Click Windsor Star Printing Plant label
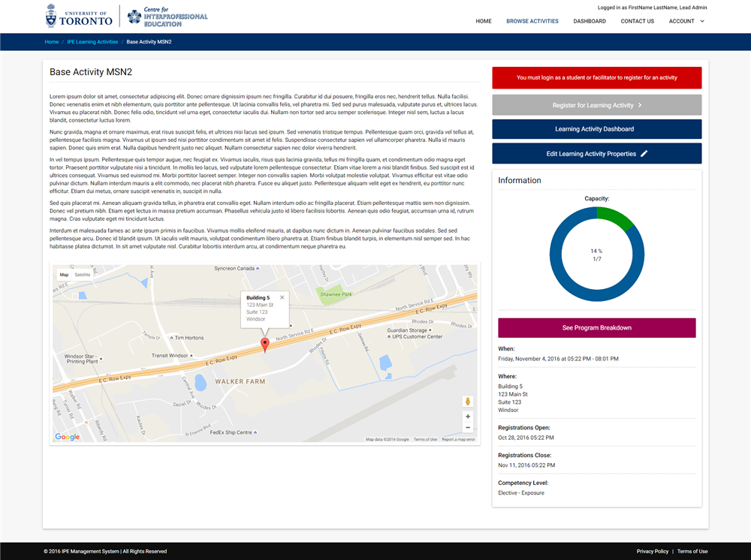751x560 pixels. [83, 359]
